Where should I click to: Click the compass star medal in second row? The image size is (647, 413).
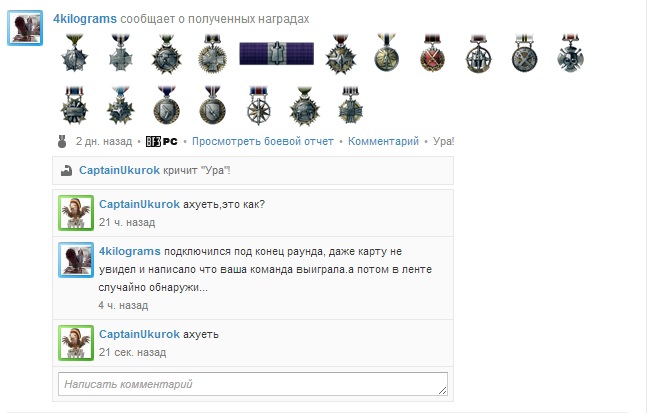(259, 106)
